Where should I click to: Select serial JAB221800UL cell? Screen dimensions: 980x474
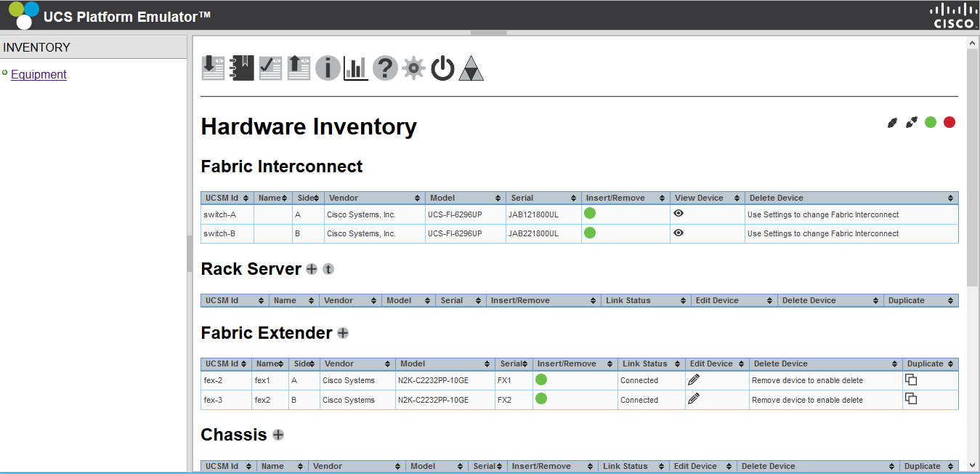[543, 233]
